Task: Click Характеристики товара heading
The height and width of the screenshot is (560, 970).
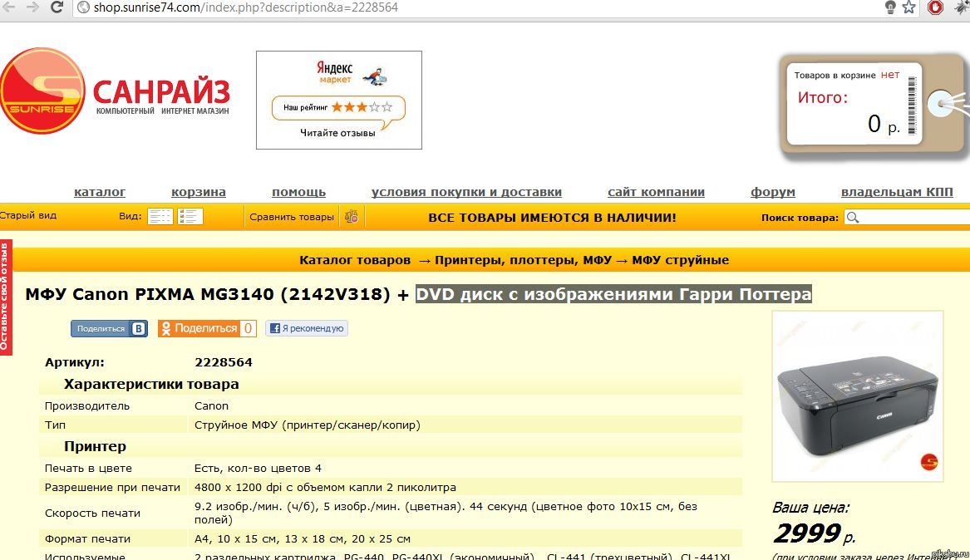Action: pos(151,385)
